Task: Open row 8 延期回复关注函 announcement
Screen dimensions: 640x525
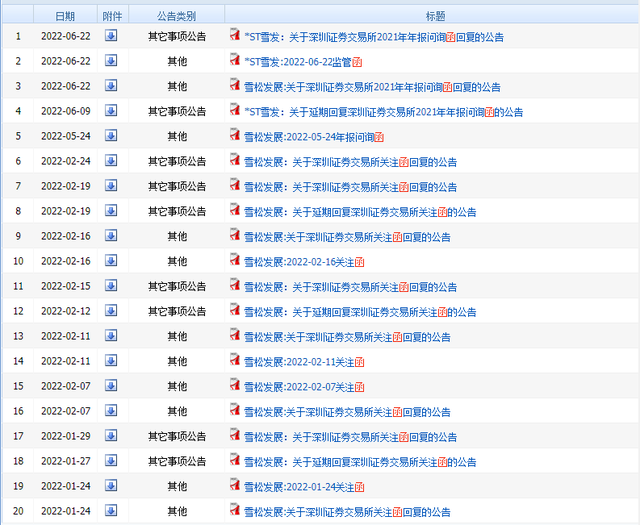Action: 360,212
